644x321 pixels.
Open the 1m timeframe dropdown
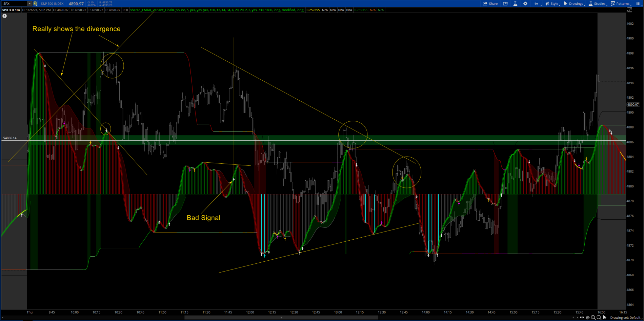click(537, 4)
